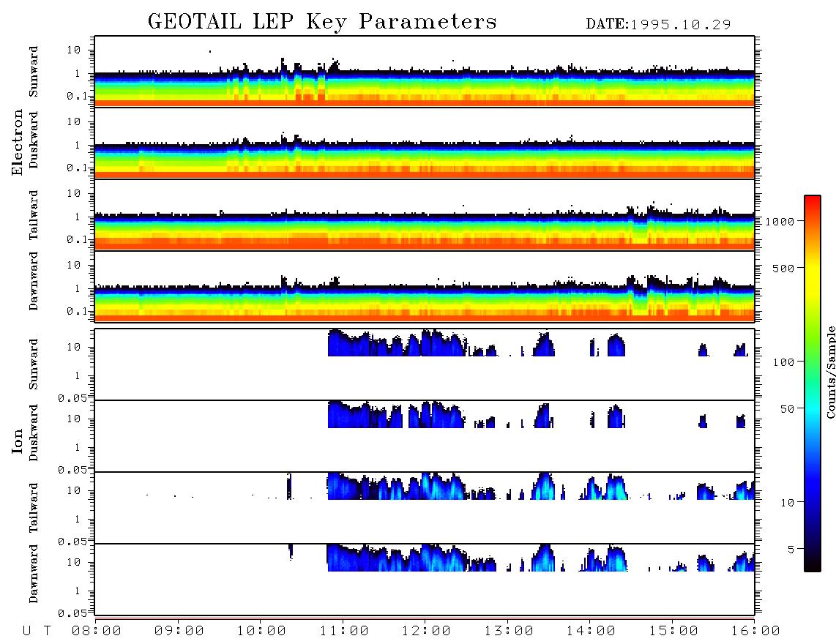836x644 pixels.
Task: Click the Electron Dawnward spectrogram panel
Action: [x=425, y=287]
